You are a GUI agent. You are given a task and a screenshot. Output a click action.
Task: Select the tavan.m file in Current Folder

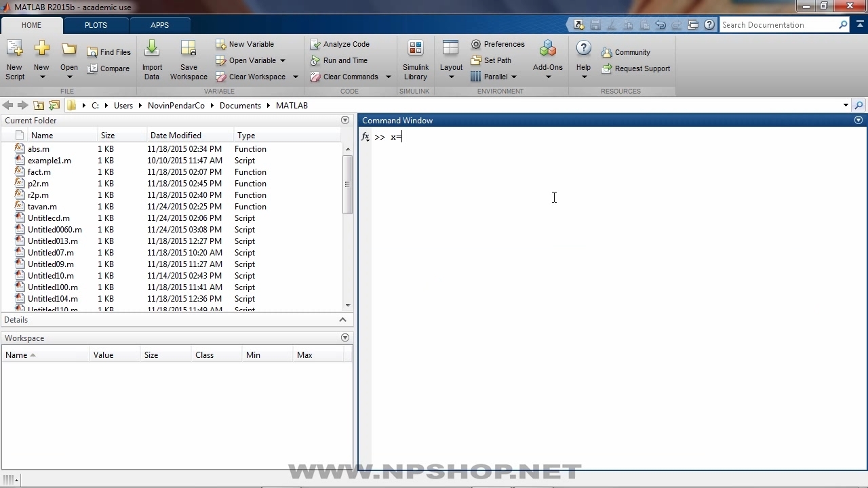tap(42, 207)
